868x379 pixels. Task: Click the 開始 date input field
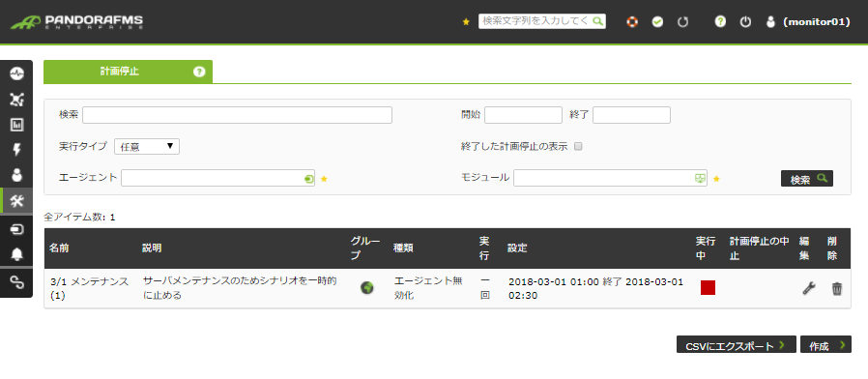pos(523,115)
